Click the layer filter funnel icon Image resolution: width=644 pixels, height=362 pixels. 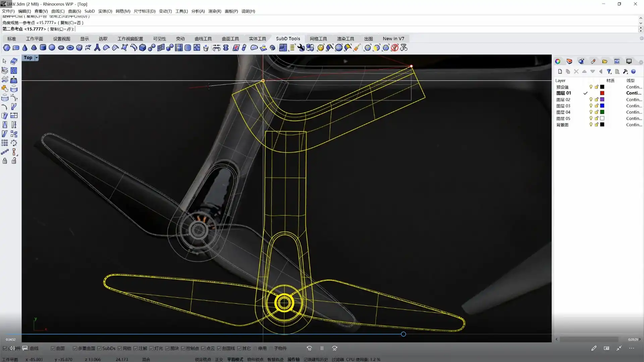pos(609,71)
